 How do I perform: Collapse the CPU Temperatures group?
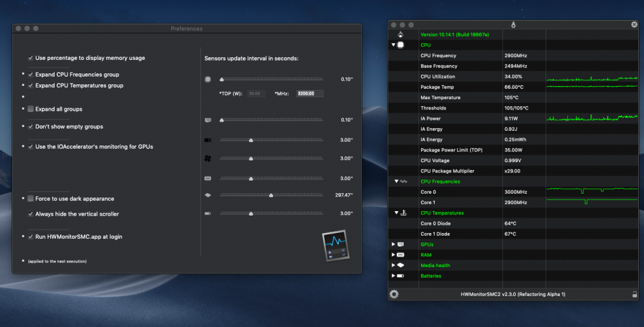click(x=396, y=213)
